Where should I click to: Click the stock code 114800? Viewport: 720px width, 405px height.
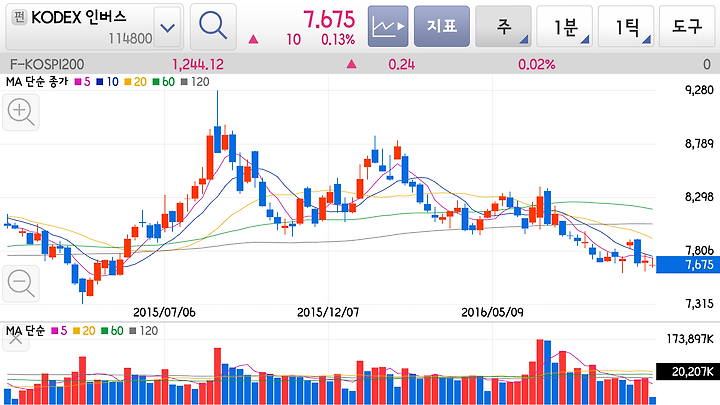coord(130,39)
